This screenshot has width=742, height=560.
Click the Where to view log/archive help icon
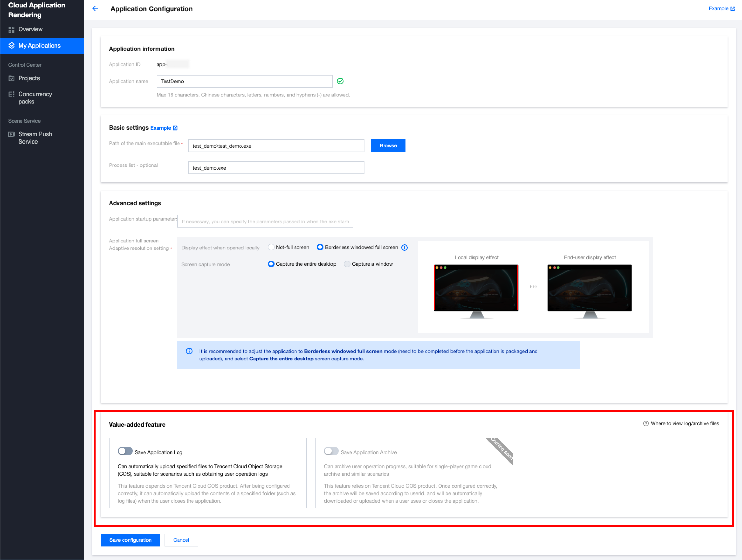coord(646,423)
